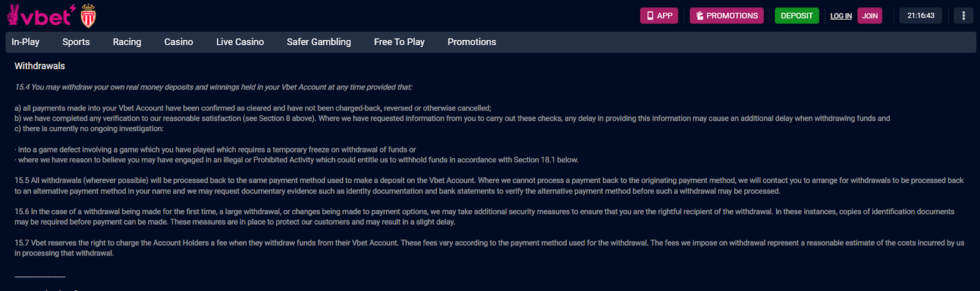The image size is (980, 291).
Task: Select Sports in the navigation bar
Action: point(76,42)
